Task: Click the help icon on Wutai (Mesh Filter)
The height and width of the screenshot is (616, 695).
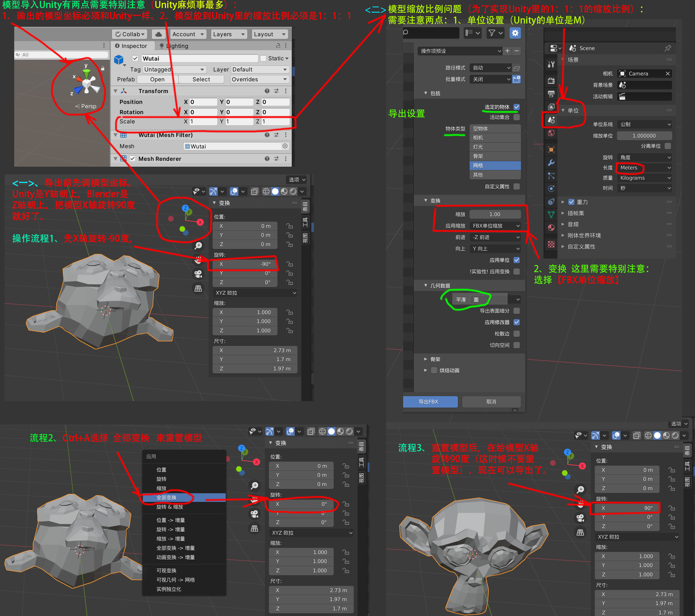Action: point(267,135)
